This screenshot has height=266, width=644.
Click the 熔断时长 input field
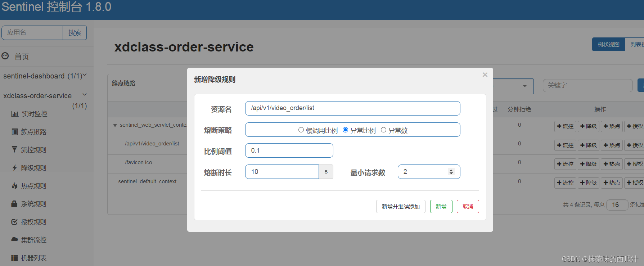pos(282,172)
